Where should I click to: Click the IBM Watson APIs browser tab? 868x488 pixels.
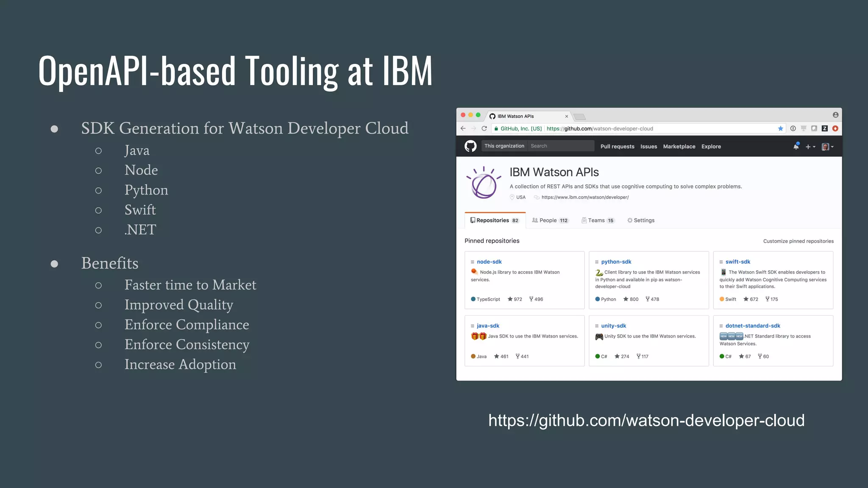tap(528, 116)
